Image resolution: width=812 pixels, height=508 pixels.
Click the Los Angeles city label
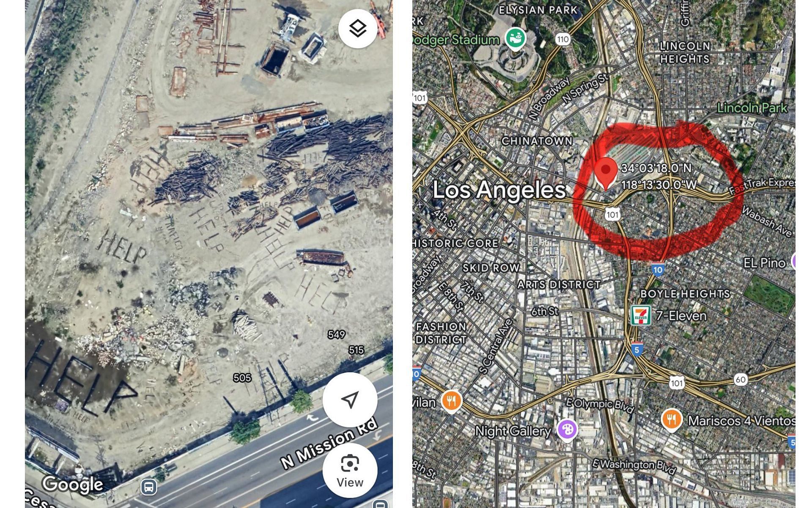[x=499, y=190]
